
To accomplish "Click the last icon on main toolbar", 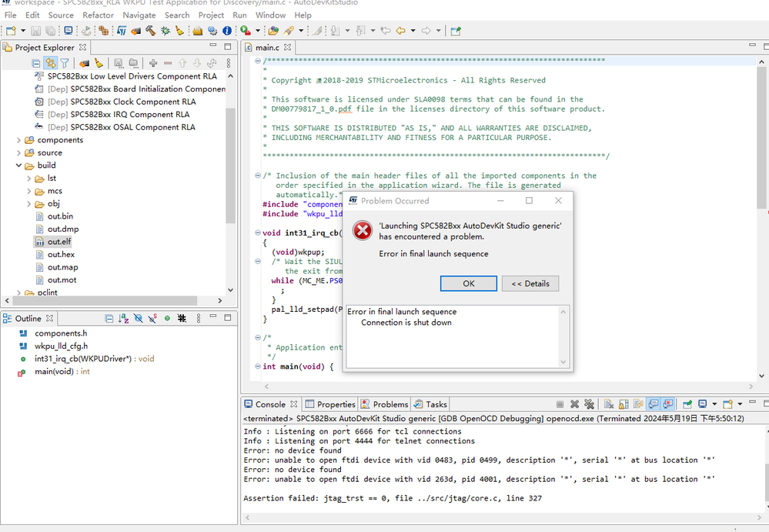I will pyautogui.click(x=456, y=31).
